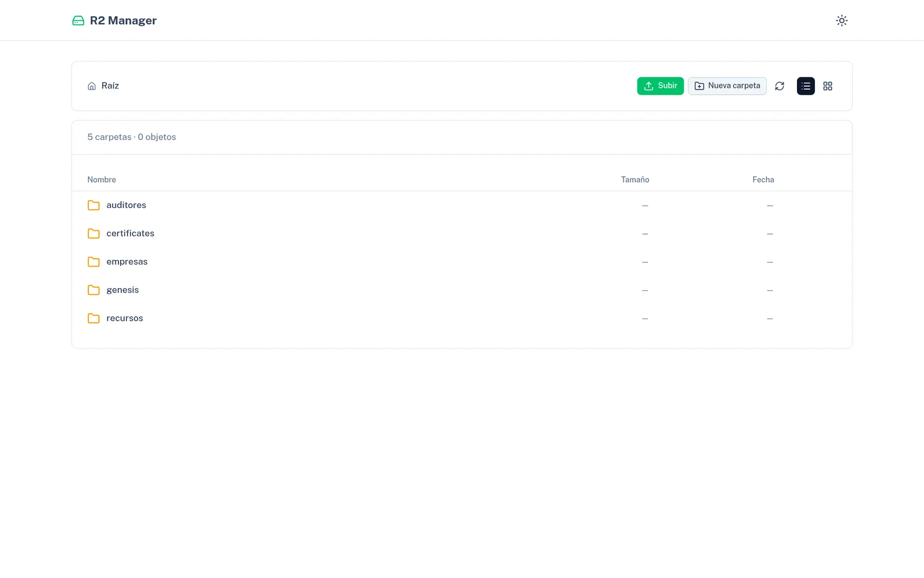Screen dimensions: 924x578
Task: Open the empresas folder name
Action: [x=127, y=262]
